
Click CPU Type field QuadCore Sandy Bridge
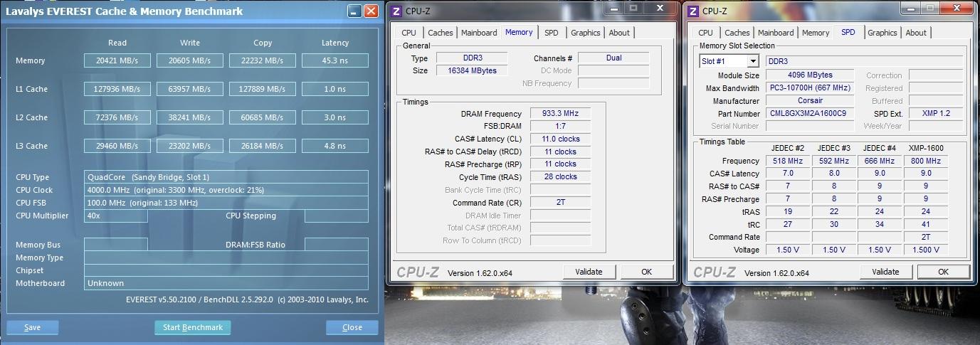(x=226, y=177)
